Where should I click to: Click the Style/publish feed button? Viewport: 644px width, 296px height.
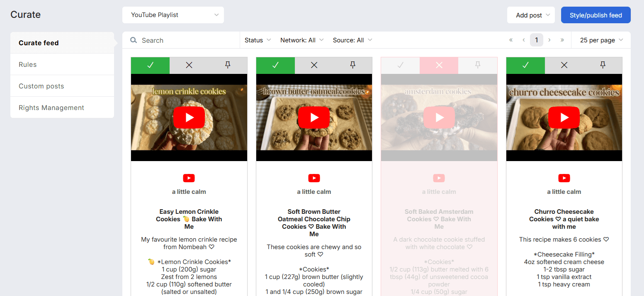596,15
